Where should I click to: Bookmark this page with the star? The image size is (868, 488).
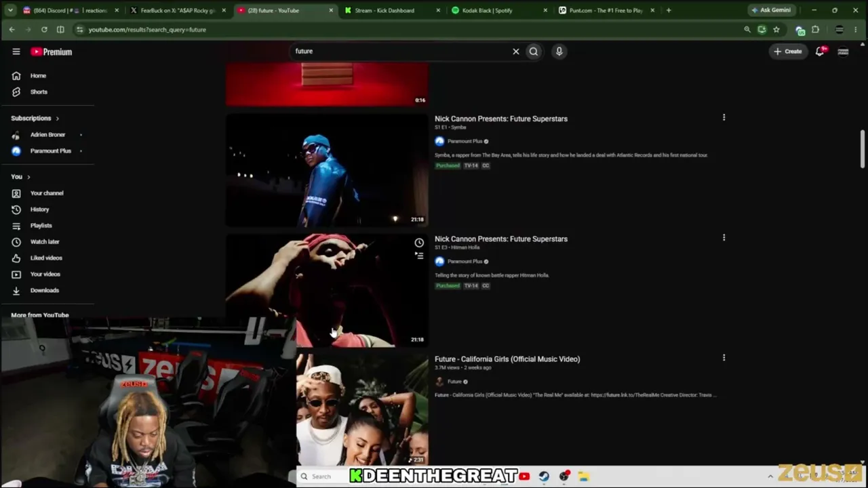[776, 30]
